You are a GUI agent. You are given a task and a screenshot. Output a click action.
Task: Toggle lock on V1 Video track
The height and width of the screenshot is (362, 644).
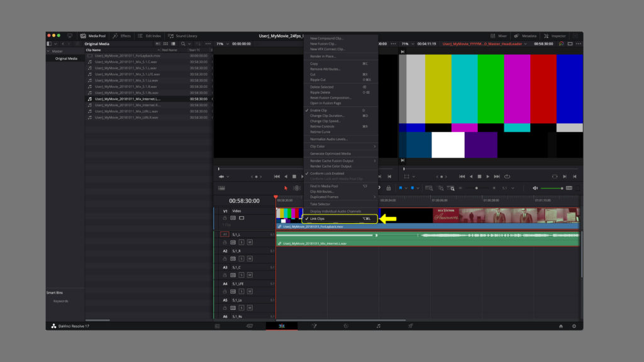[x=225, y=218]
